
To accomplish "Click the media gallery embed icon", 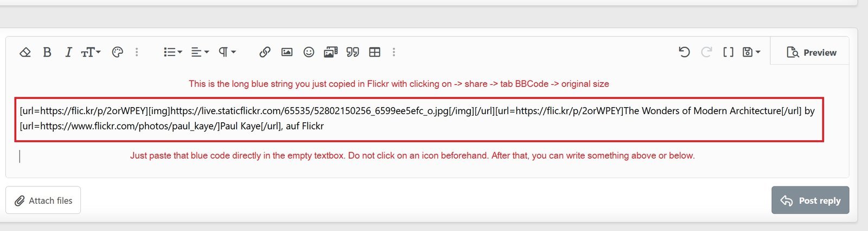I will click(330, 52).
